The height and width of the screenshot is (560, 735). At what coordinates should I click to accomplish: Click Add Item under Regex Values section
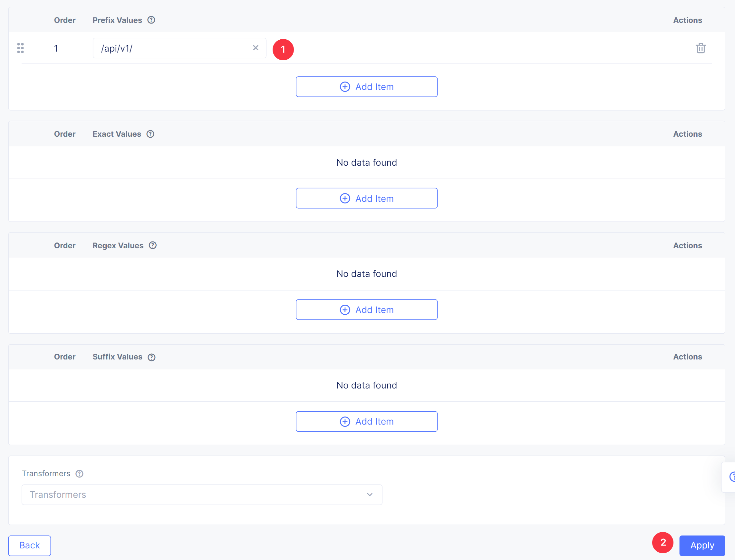(367, 309)
